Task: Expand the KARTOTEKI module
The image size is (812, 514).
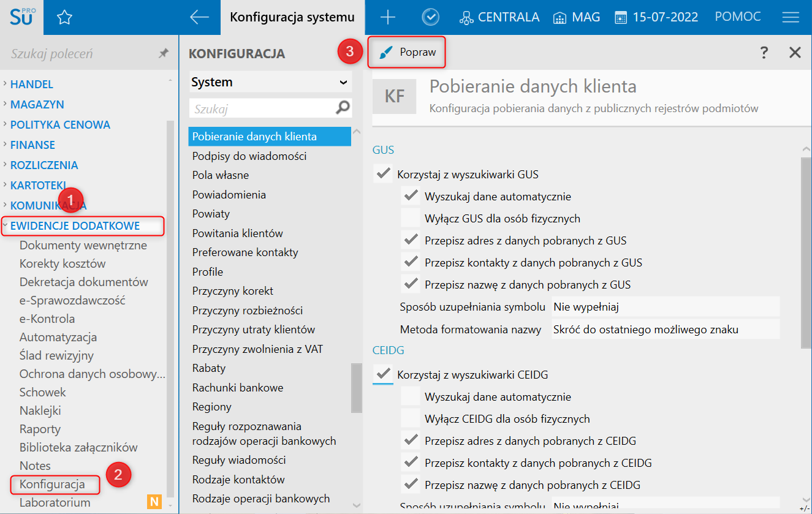Action: (x=38, y=185)
